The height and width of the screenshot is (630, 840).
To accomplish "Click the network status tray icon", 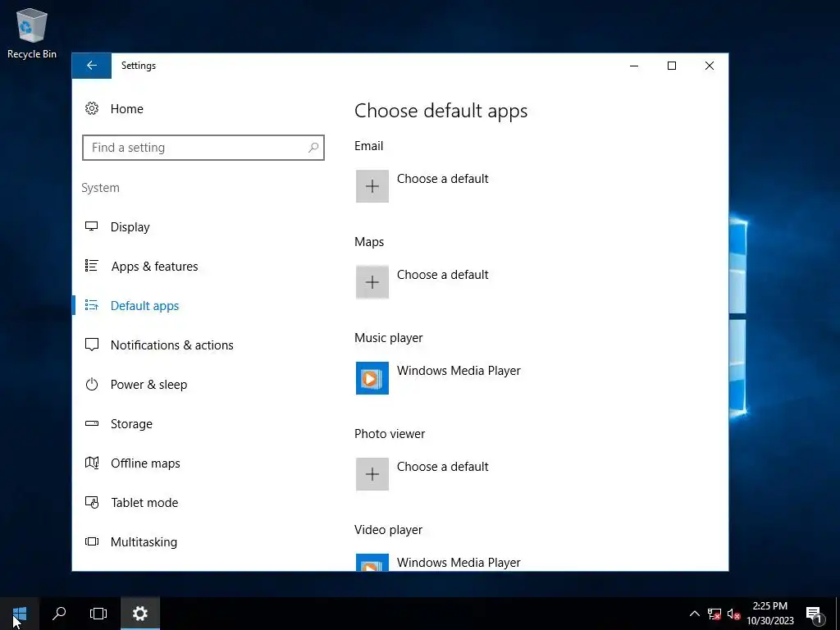I will pyautogui.click(x=714, y=614).
